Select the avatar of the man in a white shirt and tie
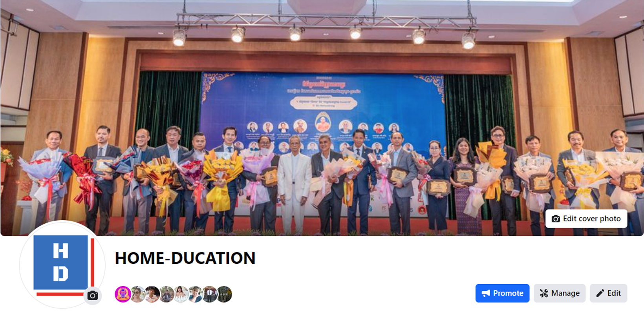Viewport: 644px width, 336px height. [x=210, y=294]
